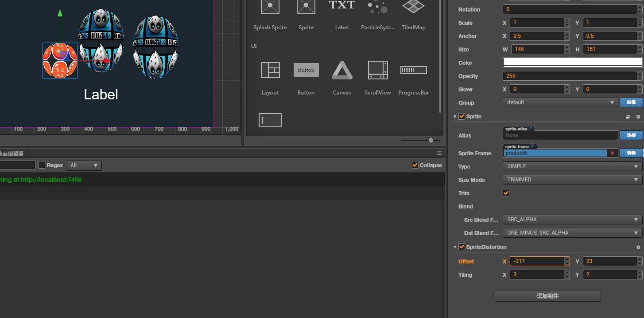Choose the TXT Label node preset

341,16
